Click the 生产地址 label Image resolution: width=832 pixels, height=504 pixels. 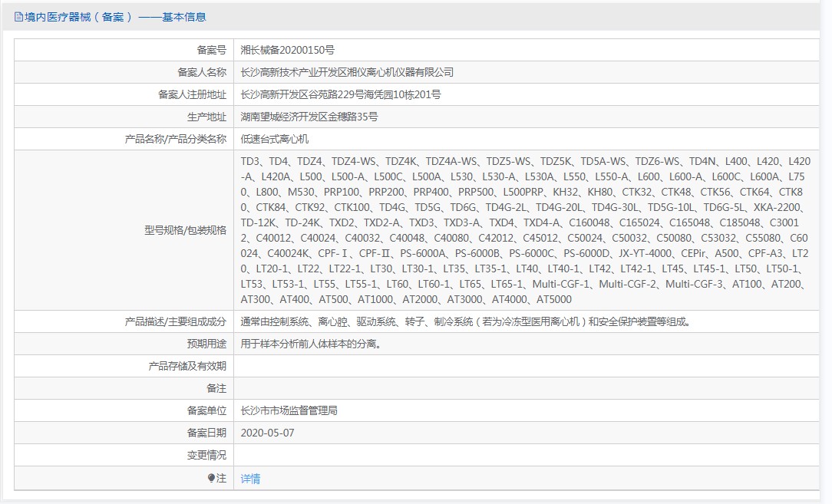(x=207, y=117)
